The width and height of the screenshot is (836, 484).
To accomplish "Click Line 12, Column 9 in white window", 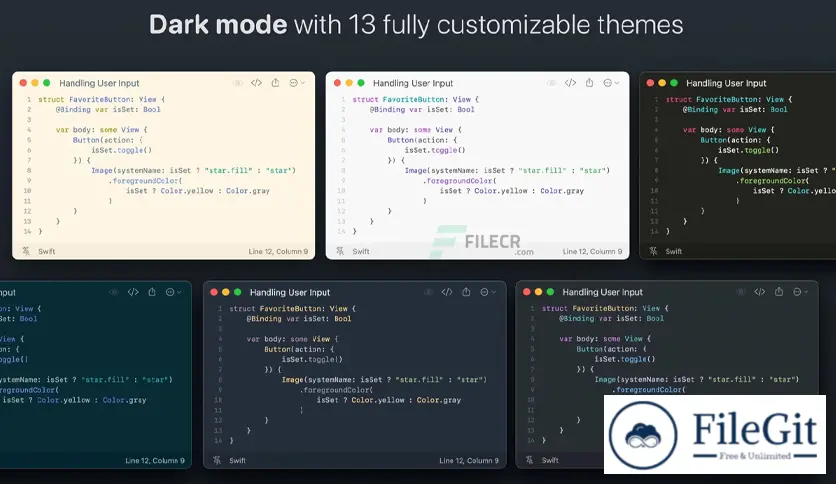I will point(592,252).
